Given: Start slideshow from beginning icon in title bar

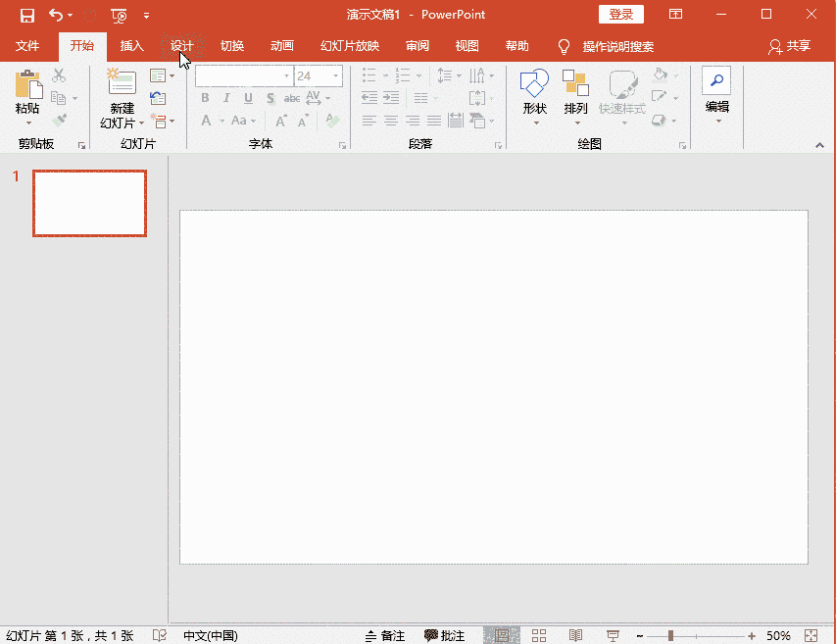Looking at the screenshot, I should [119, 16].
